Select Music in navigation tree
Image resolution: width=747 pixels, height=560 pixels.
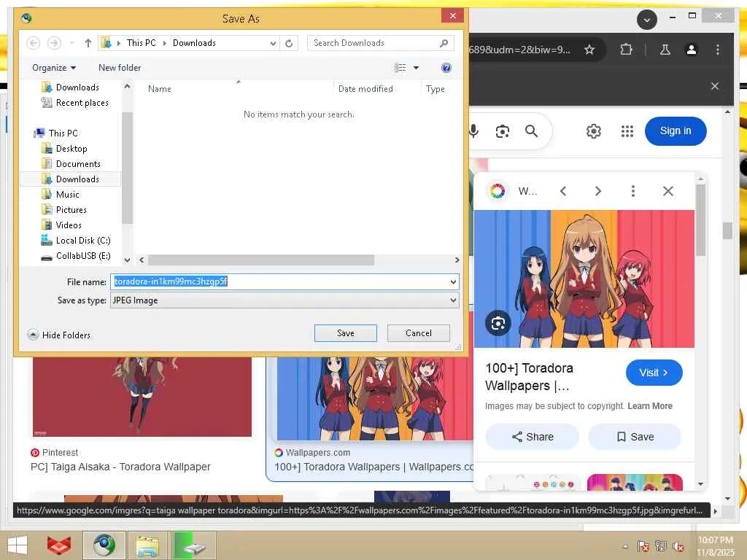61,194
